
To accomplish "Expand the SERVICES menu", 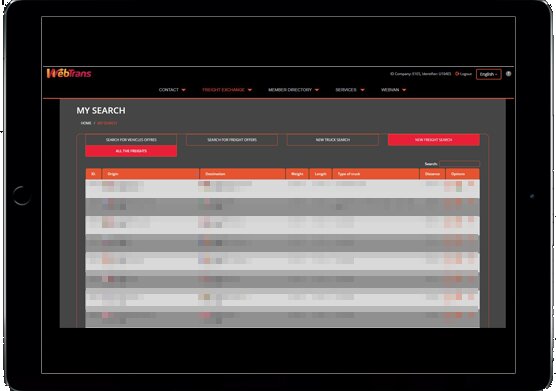I will (x=350, y=90).
